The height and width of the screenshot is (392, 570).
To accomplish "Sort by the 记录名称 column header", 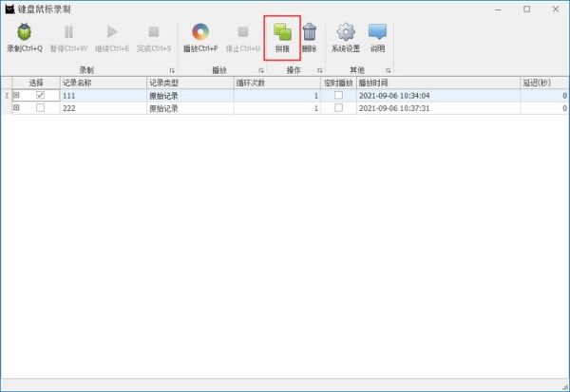I will (104, 83).
